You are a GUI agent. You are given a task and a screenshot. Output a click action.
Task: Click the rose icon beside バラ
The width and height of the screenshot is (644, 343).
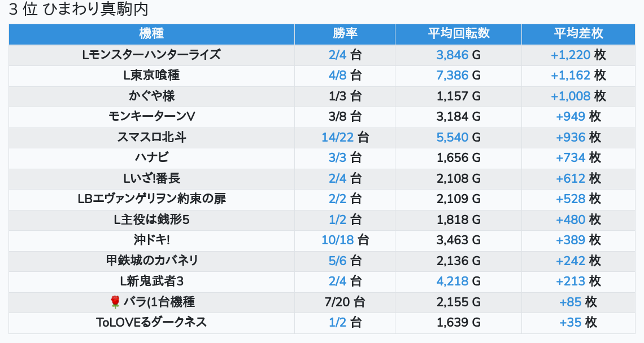pyautogui.click(x=115, y=302)
